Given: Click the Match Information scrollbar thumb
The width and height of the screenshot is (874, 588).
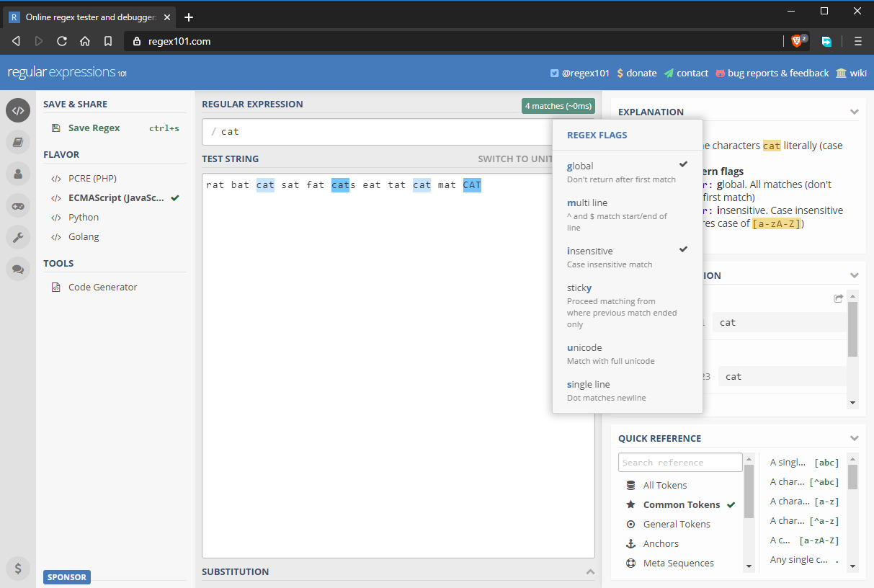Looking at the screenshot, I should click(852, 329).
